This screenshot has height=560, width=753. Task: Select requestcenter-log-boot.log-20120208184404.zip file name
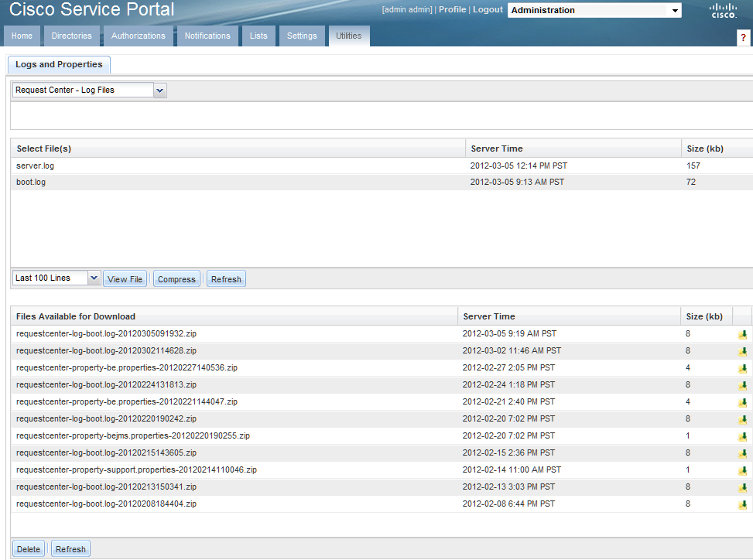[x=106, y=504]
